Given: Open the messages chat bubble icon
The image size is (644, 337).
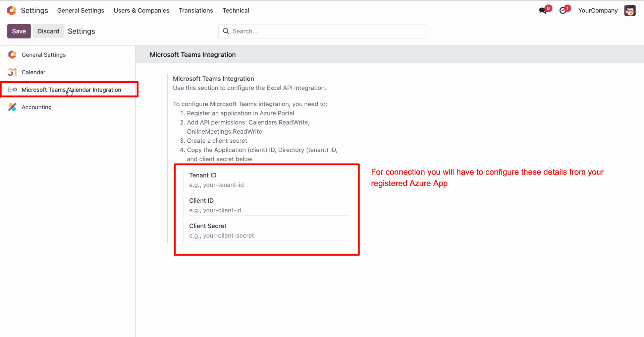Looking at the screenshot, I should point(543,11).
